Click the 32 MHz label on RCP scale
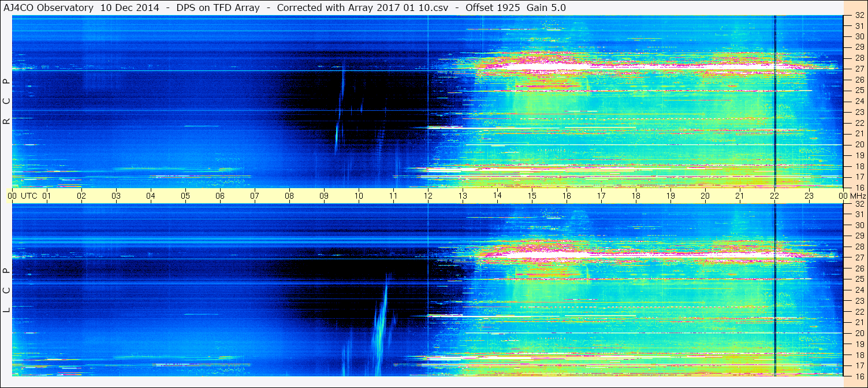Image resolution: width=868 pixels, height=388 pixels. point(859,16)
